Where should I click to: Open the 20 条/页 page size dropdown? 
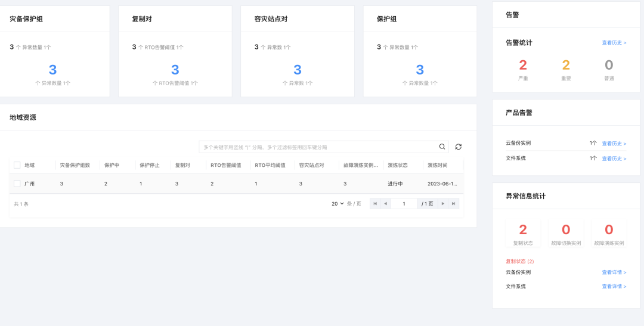point(338,204)
